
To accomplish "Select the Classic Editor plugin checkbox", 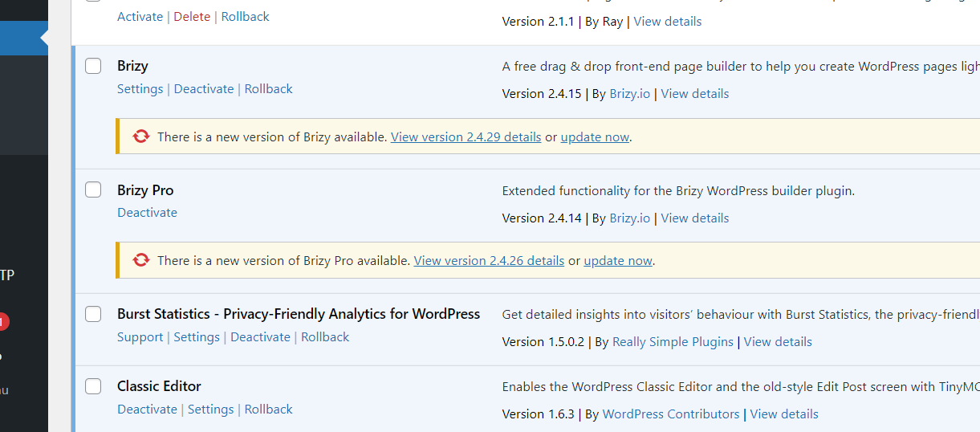I will (93, 386).
